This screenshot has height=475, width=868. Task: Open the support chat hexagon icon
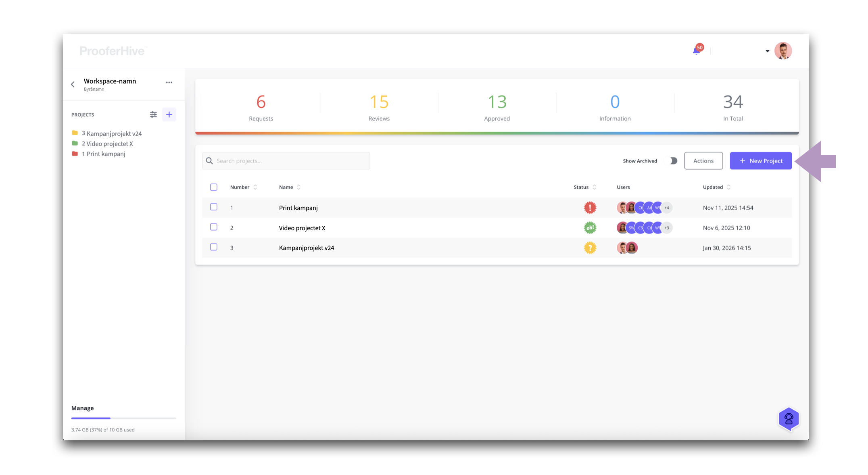point(789,419)
